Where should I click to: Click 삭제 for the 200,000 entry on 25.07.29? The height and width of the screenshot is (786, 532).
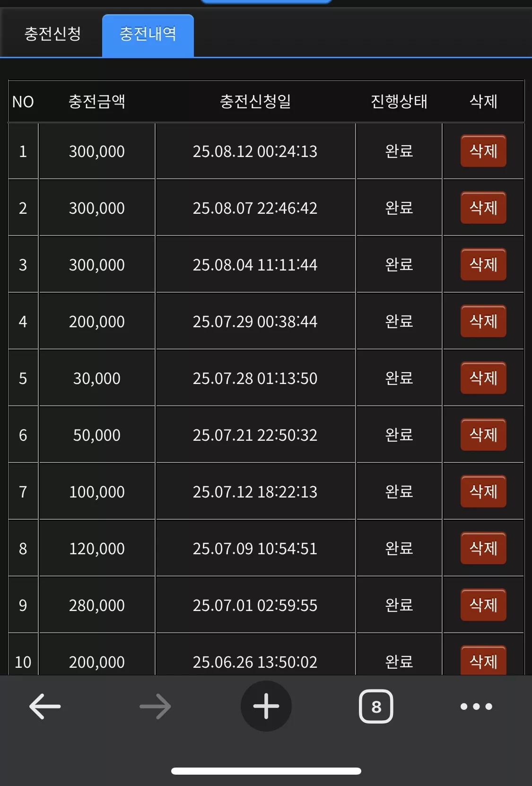[x=483, y=321]
